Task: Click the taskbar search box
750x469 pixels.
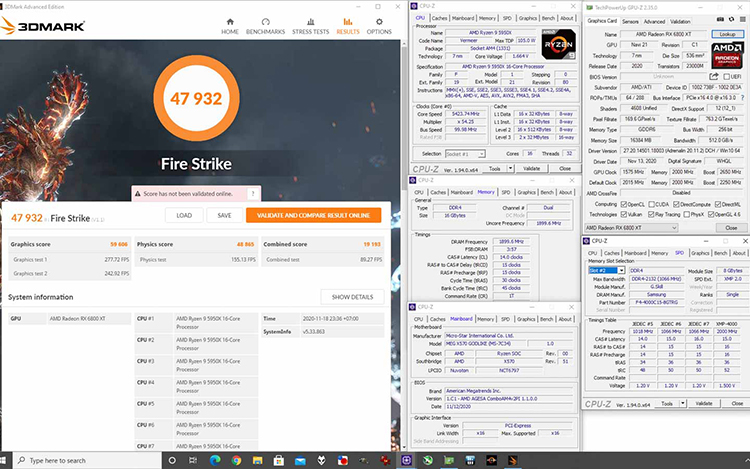Action: (87, 460)
